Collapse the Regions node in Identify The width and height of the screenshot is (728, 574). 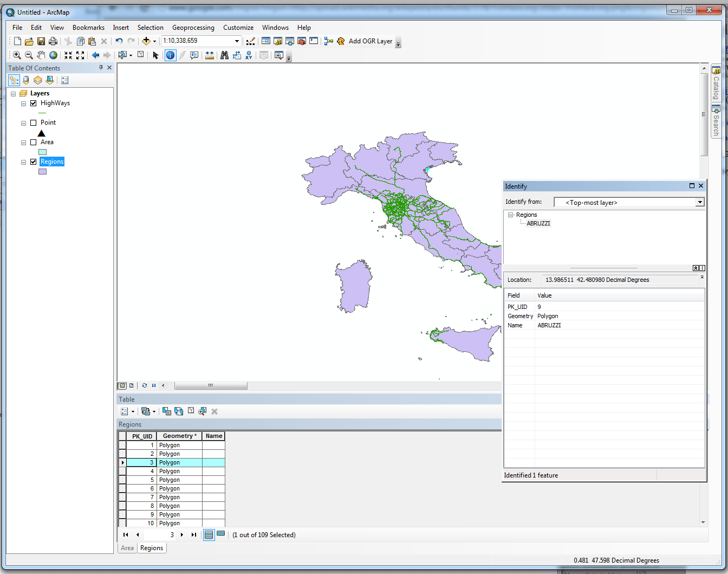point(510,215)
